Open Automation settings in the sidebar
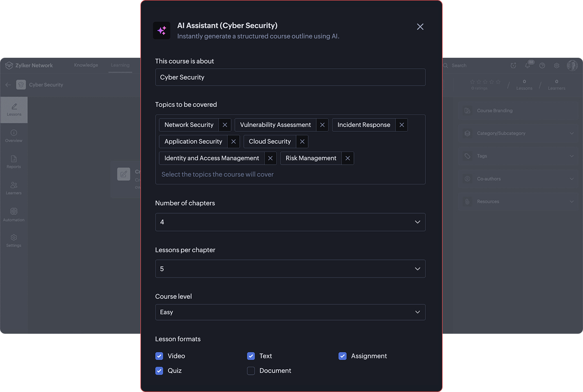The height and width of the screenshot is (392, 583). [14, 214]
